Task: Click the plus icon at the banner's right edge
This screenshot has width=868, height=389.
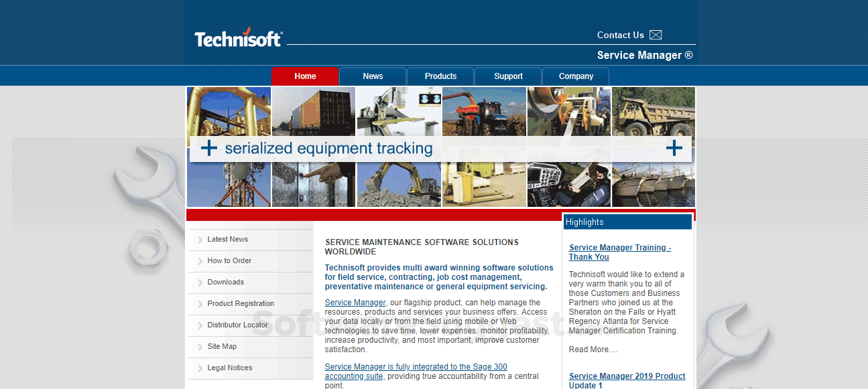Action: [x=674, y=148]
